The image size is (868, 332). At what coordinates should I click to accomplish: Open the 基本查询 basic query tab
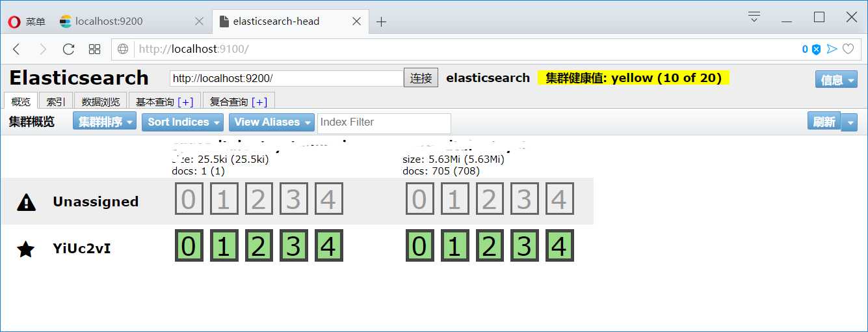155,102
